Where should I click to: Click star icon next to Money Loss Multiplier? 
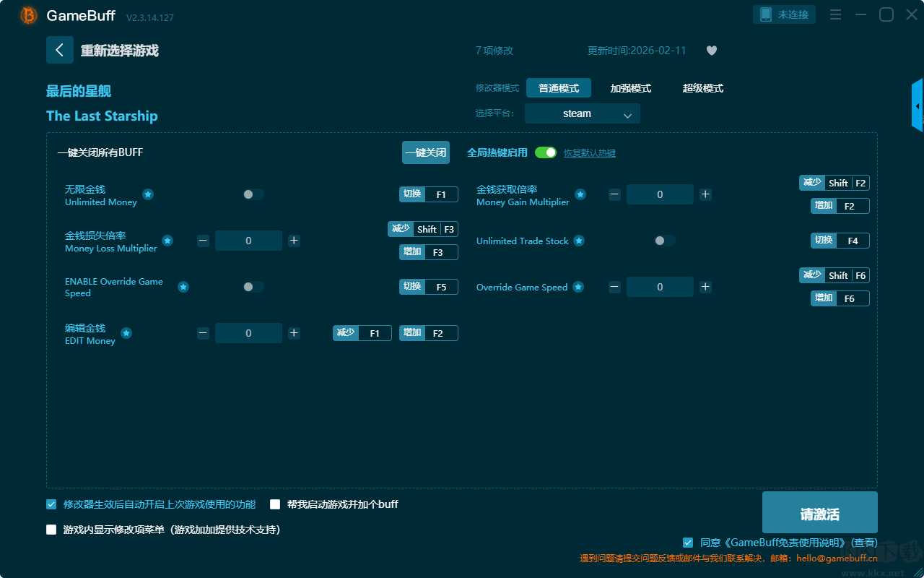[x=167, y=241]
